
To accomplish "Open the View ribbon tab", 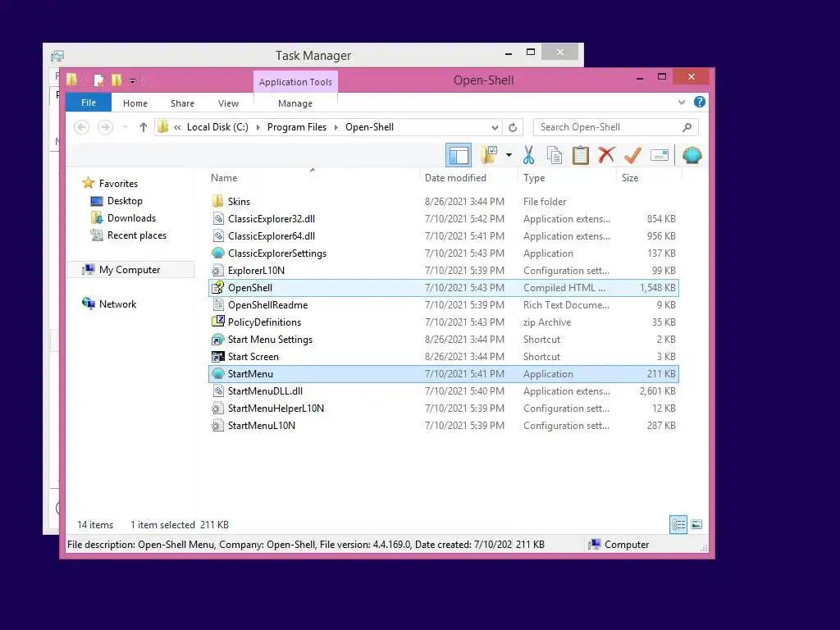I will pos(228,103).
